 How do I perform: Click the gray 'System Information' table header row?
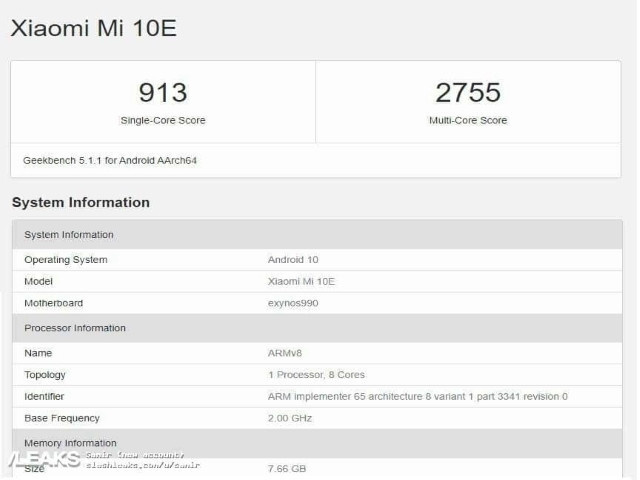[x=317, y=235]
